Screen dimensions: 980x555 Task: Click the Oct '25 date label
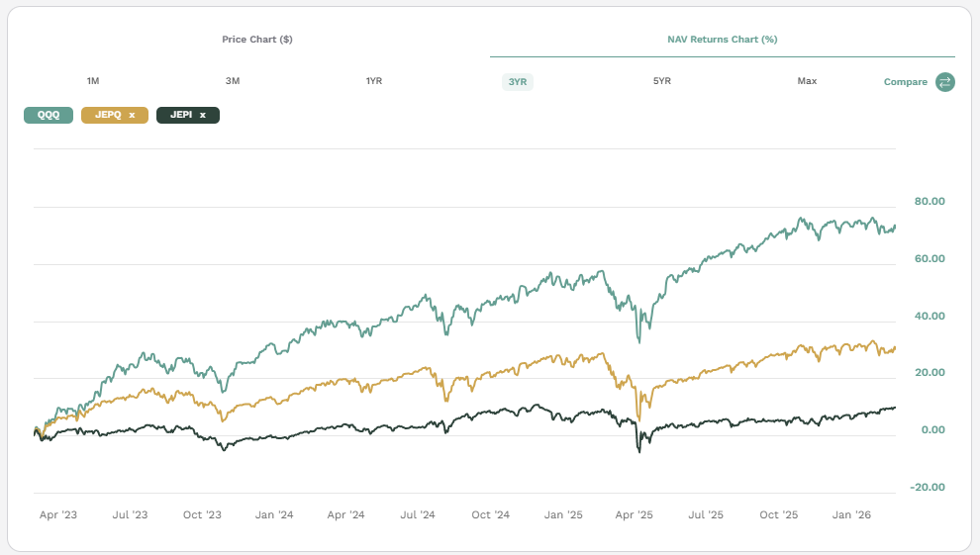779,515
